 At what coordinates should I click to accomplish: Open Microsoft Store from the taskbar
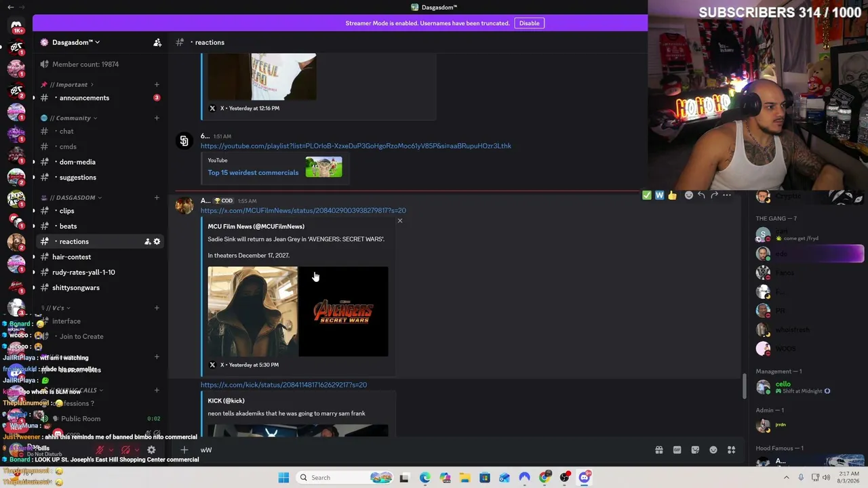485,478
